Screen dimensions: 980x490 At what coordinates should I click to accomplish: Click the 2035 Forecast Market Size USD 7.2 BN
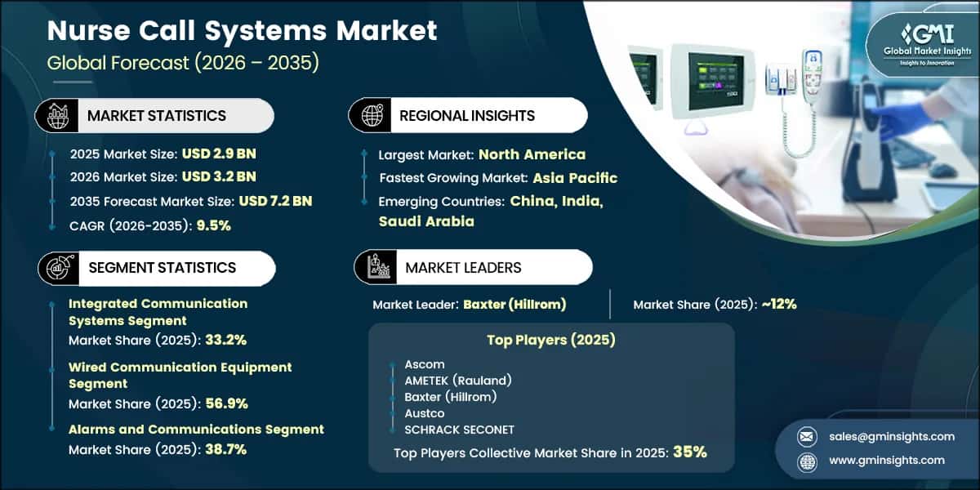[x=191, y=201]
